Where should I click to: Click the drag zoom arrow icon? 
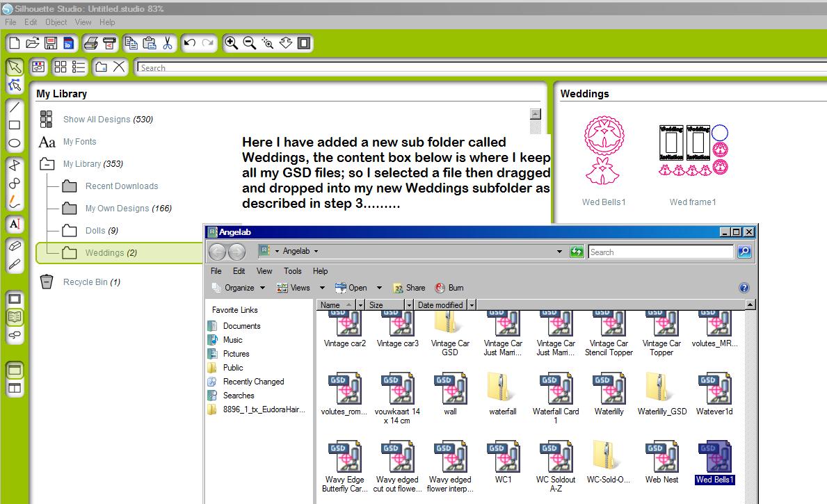286,43
